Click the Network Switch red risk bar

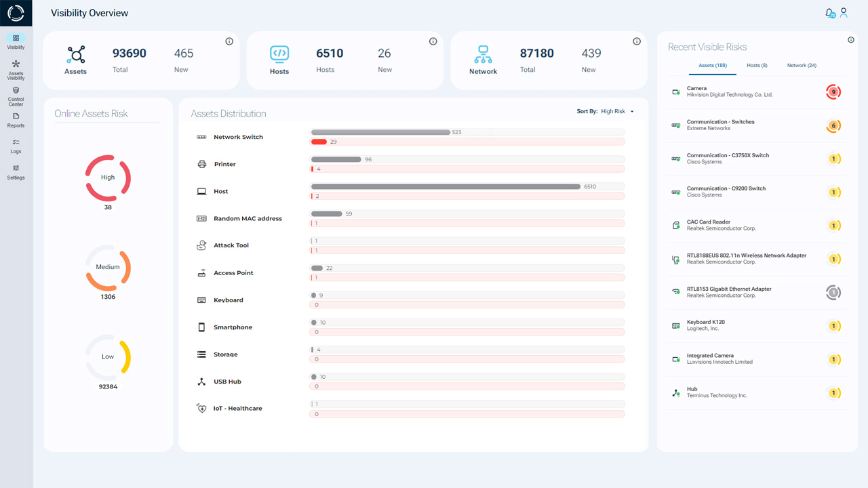319,142
